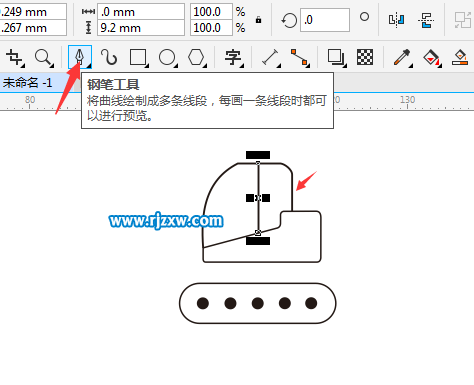Select the Transparency checkerboard tool
The width and height of the screenshot is (474, 385).
(365, 57)
